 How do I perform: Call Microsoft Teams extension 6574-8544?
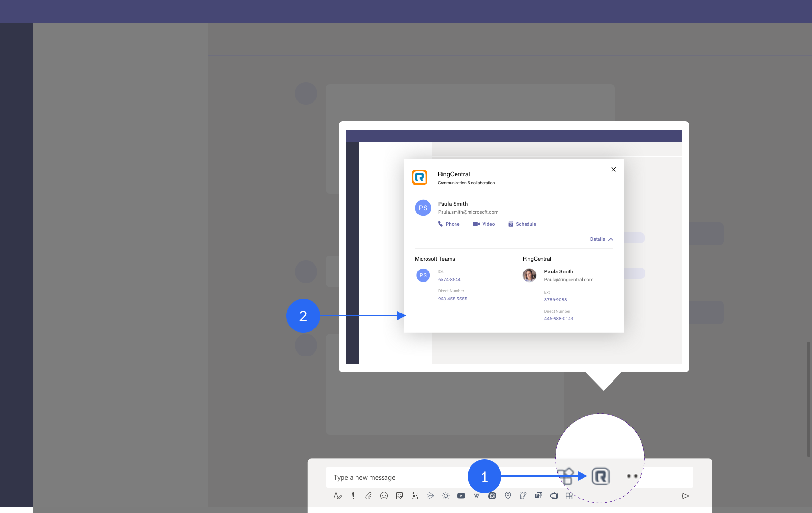pos(449,280)
